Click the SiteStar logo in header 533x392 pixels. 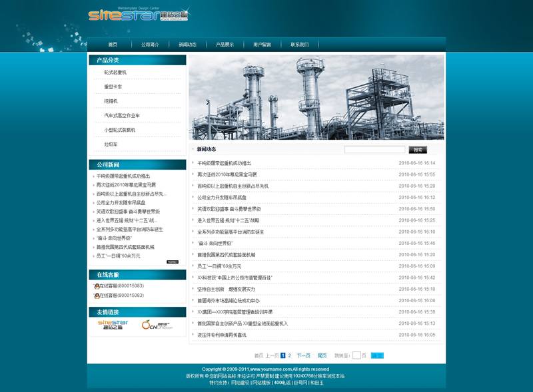pyautogui.click(x=138, y=15)
